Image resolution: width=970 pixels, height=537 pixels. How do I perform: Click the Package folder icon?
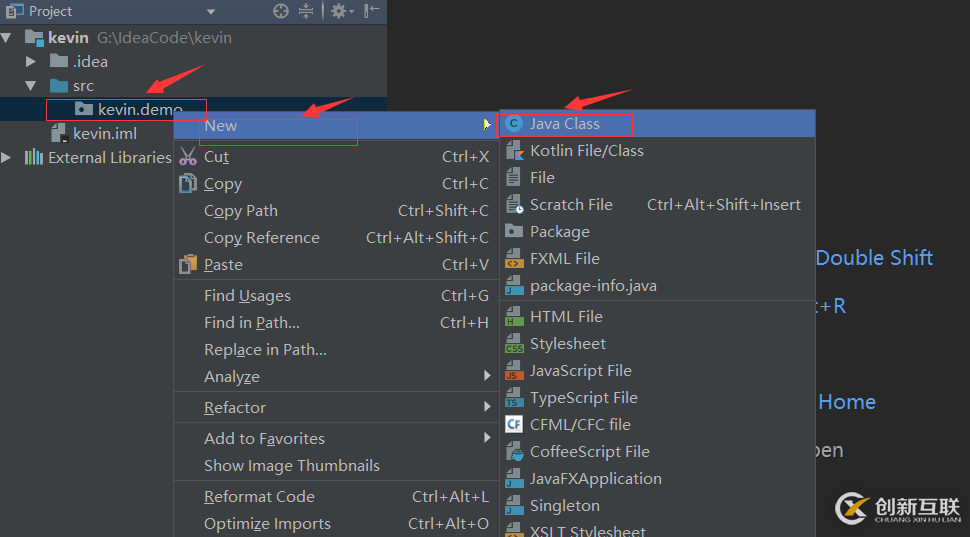[514, 231]
